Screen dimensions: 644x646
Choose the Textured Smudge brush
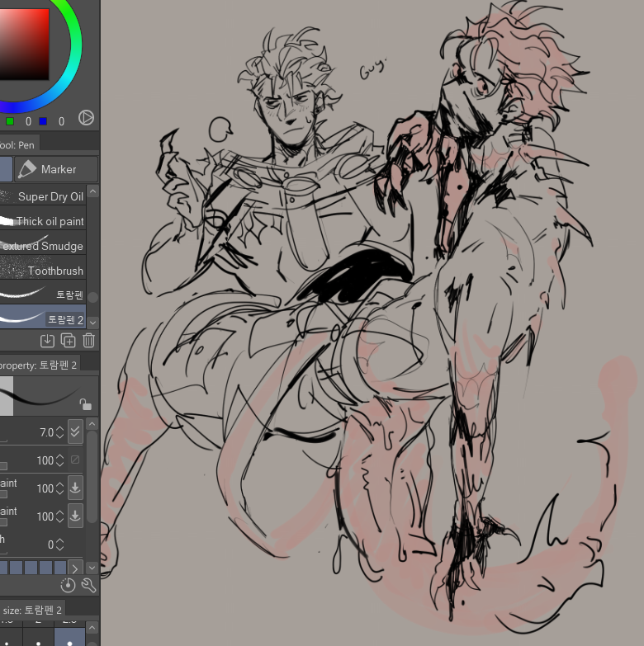(x=43, y=246)
